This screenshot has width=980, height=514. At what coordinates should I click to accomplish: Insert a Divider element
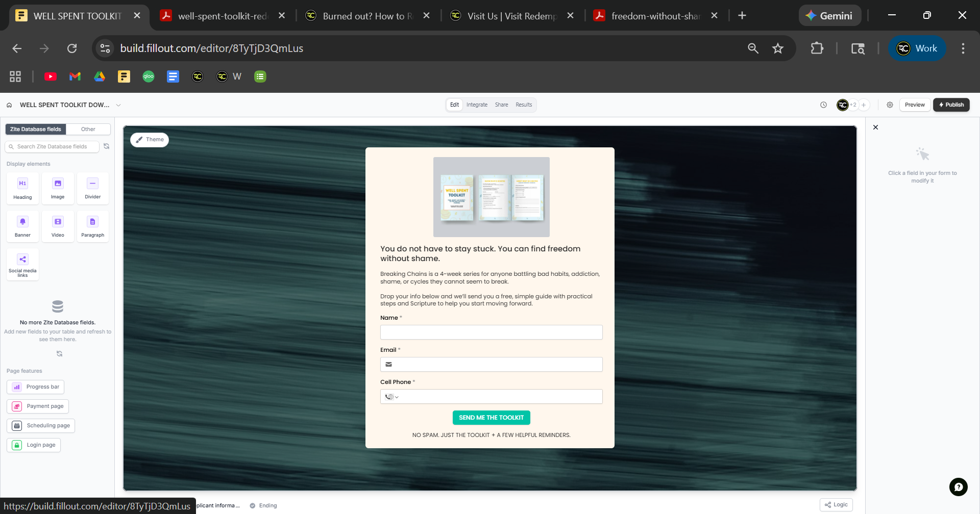[92, 188]
